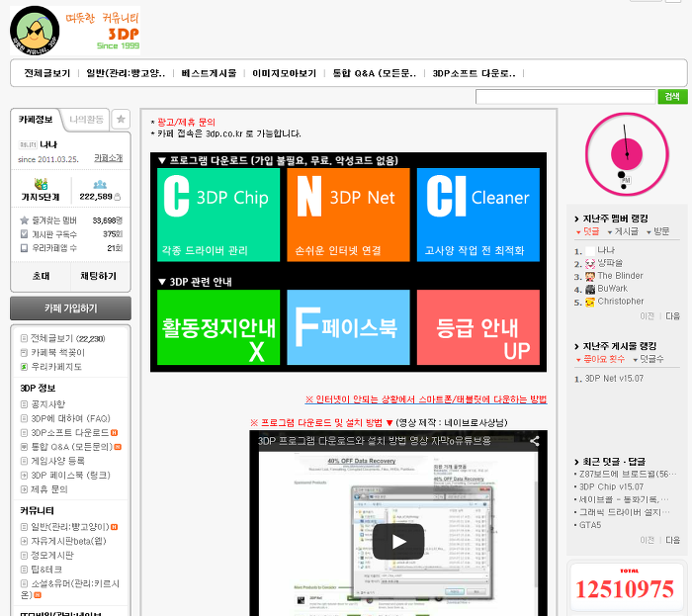
Task: Open 3DP소프트 다운로드 sidebar board
Action: click(70, 432)
